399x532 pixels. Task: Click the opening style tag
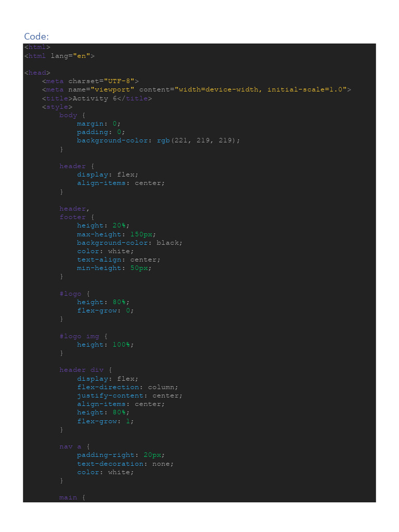click(x=57, y=107)
